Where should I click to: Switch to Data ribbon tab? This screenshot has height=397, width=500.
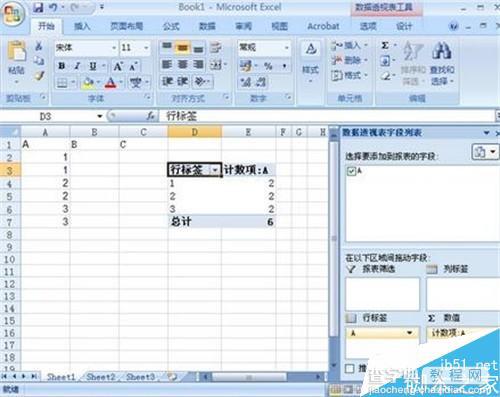point(207,26)
